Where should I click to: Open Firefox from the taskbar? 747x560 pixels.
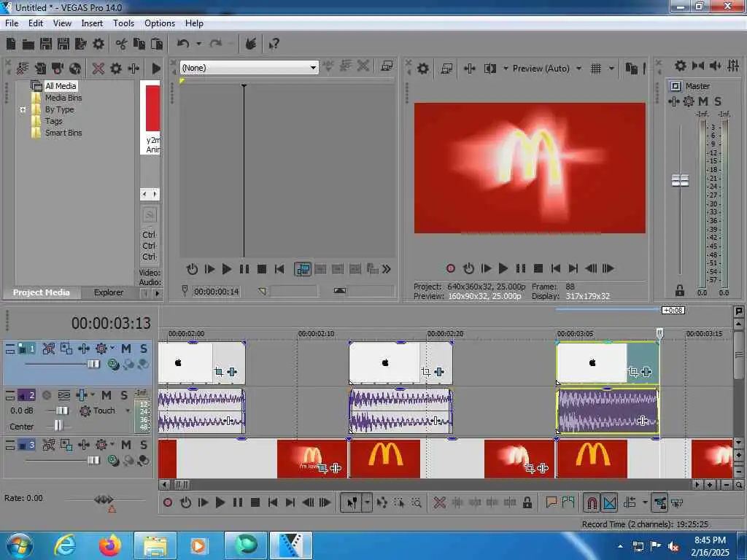tap(109, 545)
